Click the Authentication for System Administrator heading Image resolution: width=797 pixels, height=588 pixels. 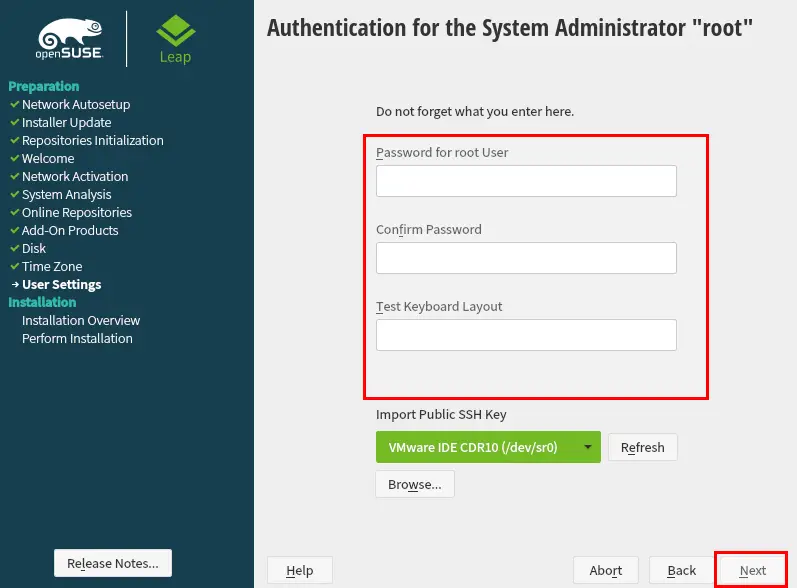click(x=510, y=28)
